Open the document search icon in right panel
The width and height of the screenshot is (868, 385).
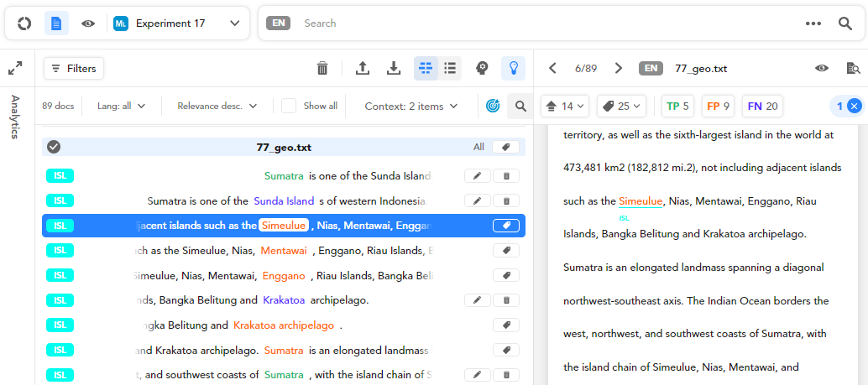tap(853, 69)
